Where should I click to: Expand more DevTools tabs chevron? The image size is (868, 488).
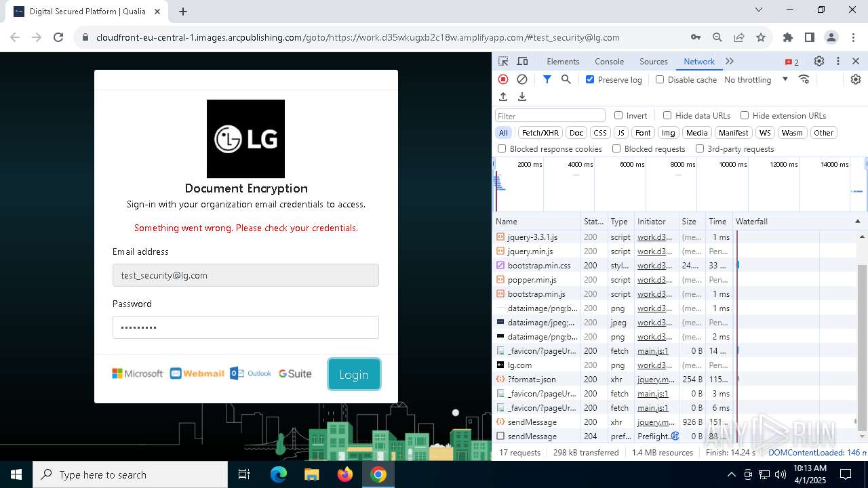point(730,61)
